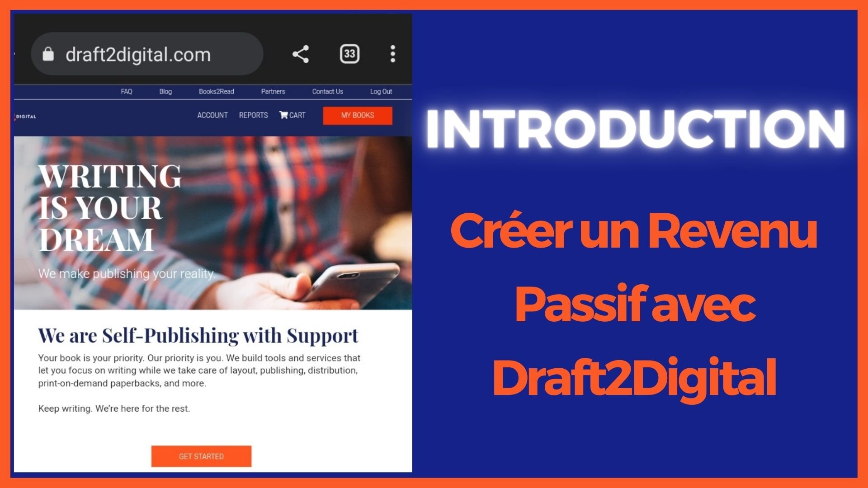Image resolution: width=868 pixels, height=488 pixels.
Task: Open Books2Read navigation link
Action: click(217, 91)
